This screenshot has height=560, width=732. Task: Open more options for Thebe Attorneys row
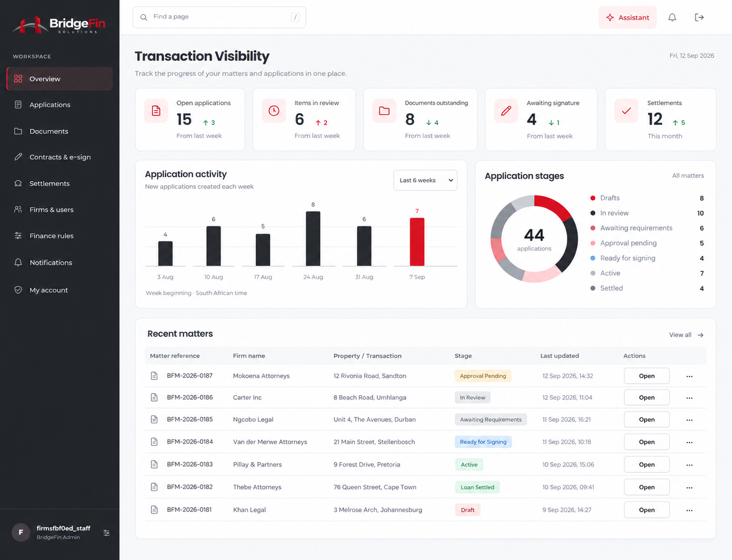(x=690, y=488)
